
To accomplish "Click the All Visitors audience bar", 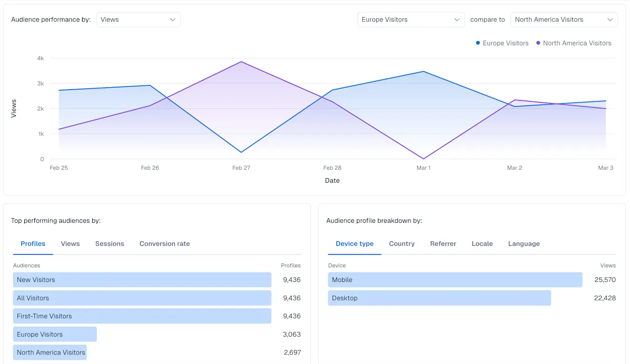I will (x=142, y=298).
